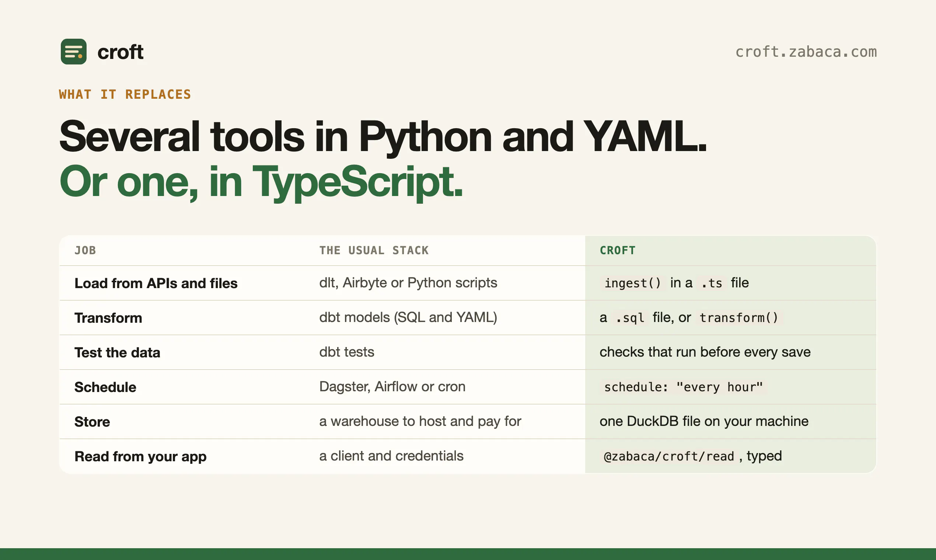Screen dimensions: 936x560
Task: Click schedule: "every hour" code snippet
Action: click(683, 387)
